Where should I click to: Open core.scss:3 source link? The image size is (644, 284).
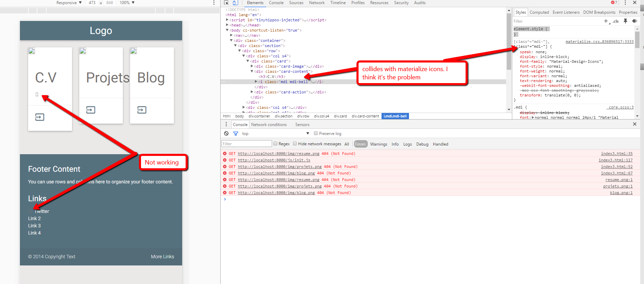pos(621,107)
